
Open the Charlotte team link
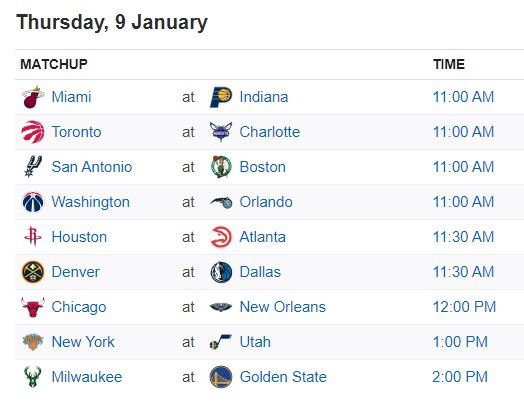270,132
